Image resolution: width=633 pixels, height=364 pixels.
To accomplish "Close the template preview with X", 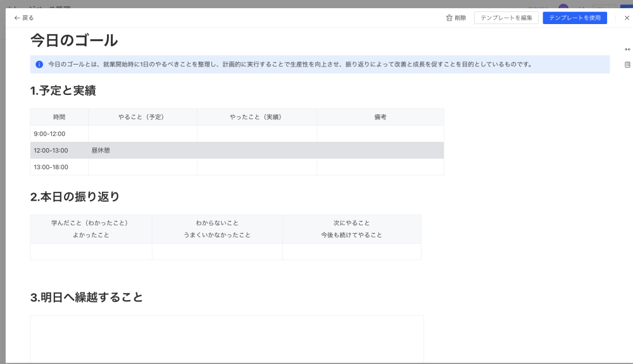I will point(627,18).
